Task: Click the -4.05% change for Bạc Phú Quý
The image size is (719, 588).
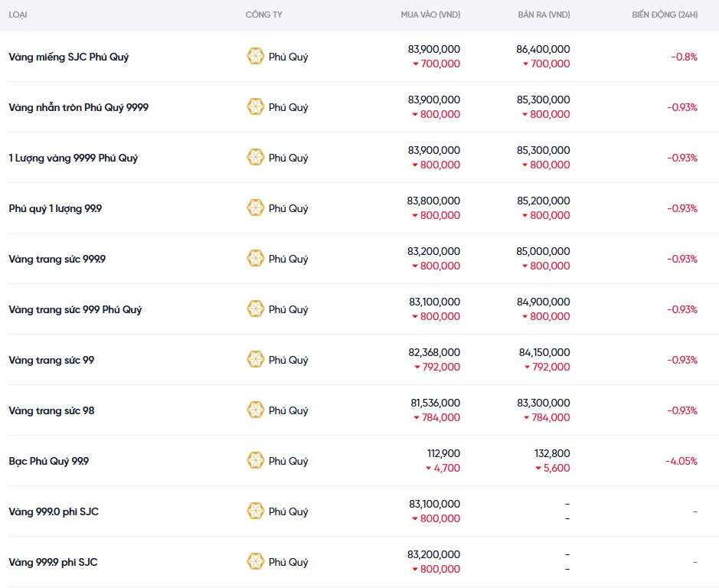Action: 681,461
